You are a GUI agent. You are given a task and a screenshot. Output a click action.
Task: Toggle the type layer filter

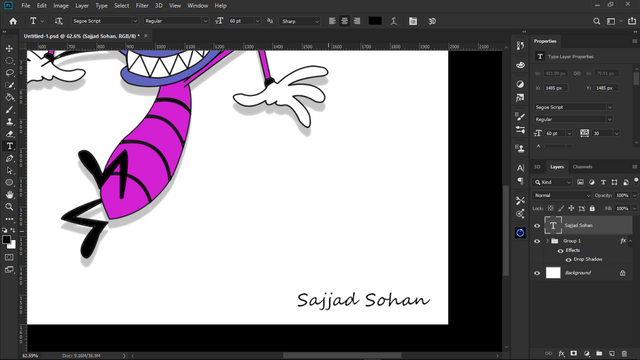click(603, 182)
